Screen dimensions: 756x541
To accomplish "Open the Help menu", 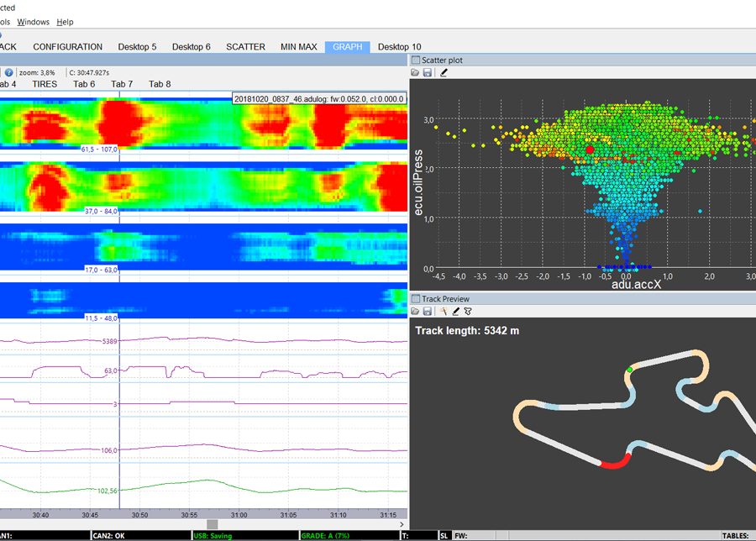I will click(65, 22).
